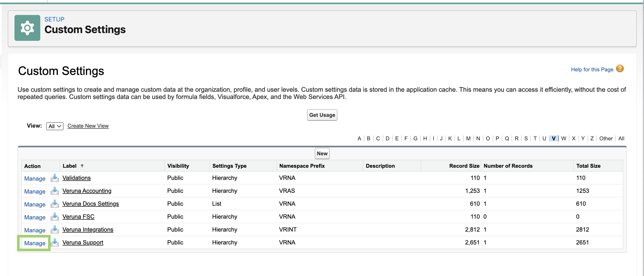The width and height of the screenshot is (644, 276).
Task: Click download icon for Veruna Integrations row
Action: [54, 229]
